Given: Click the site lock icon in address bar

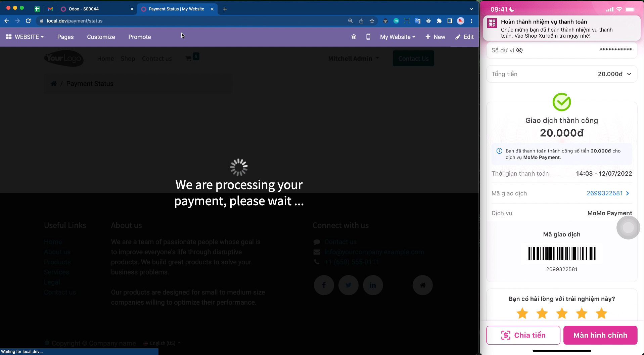Looking at the screenshot, I should (x=42, y=21).
